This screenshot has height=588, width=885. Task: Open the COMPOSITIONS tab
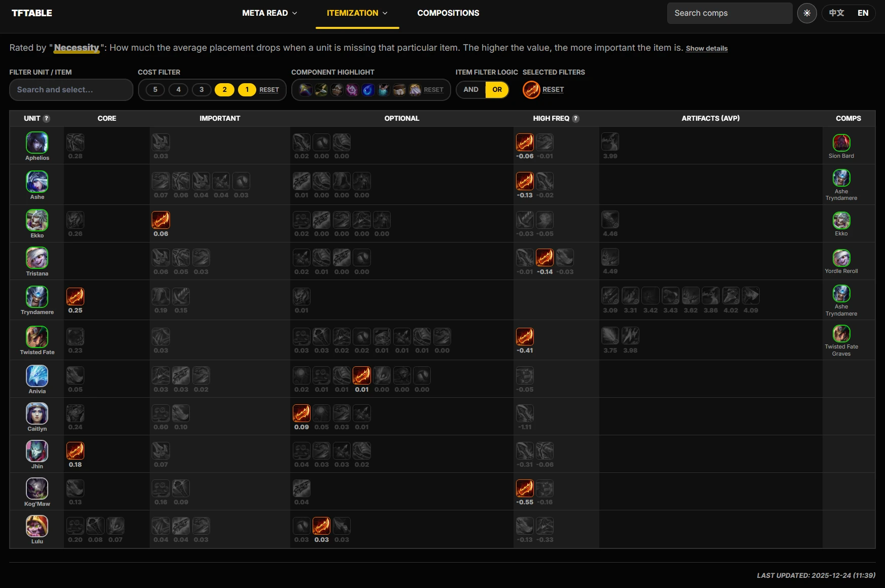(448, 13)
